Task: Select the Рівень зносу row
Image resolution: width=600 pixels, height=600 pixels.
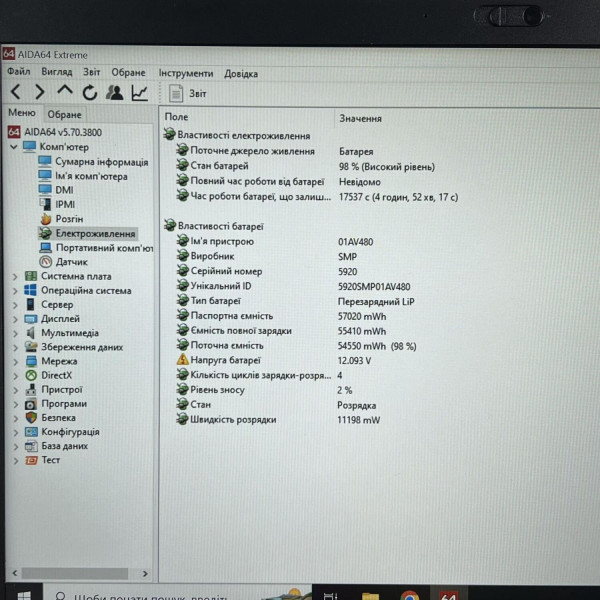Action: click(x=264, y=390)
